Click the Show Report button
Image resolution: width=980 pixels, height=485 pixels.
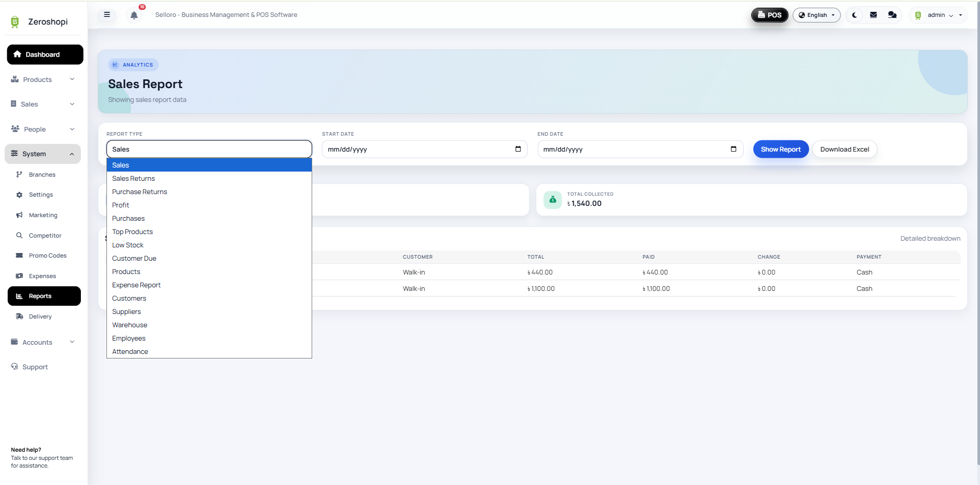(x=781, y=149)
